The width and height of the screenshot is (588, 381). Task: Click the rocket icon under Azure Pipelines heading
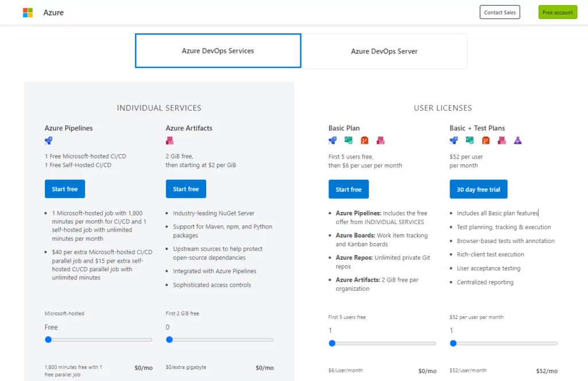(x=49, y=141)
